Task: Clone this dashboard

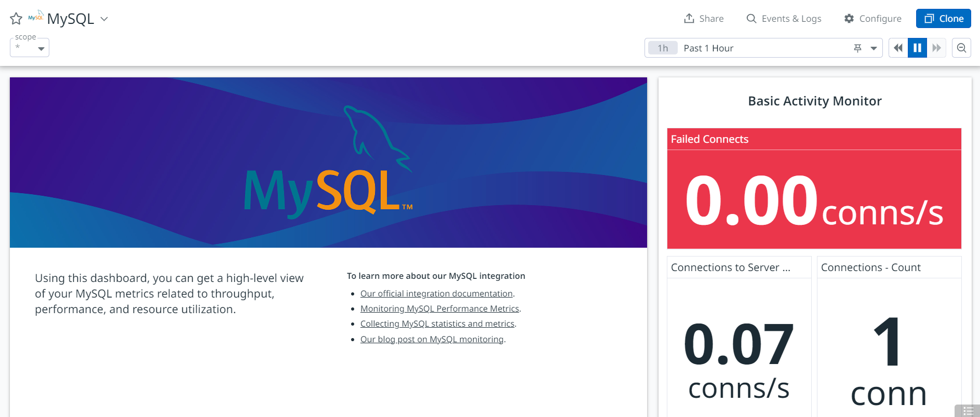Action: click(944, 19)
